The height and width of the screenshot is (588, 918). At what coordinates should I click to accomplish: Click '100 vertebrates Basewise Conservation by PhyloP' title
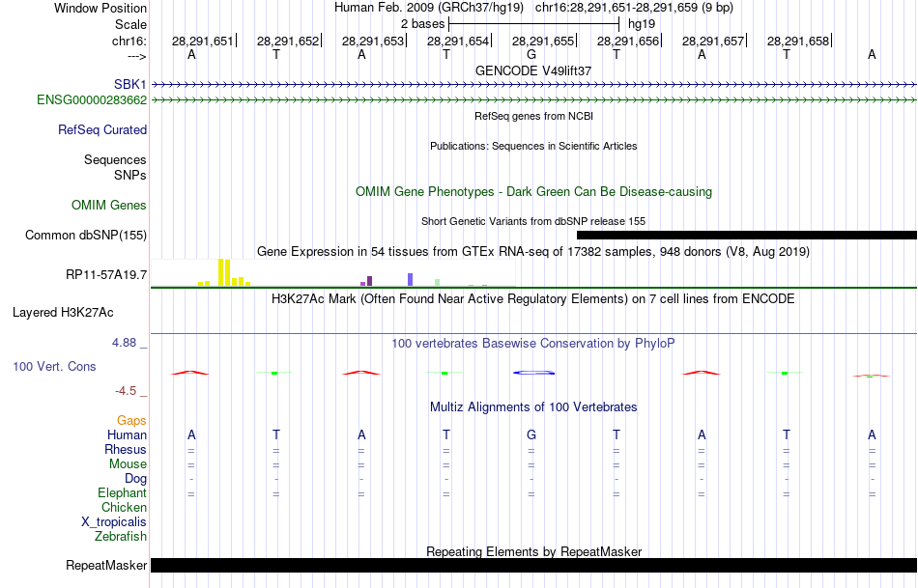click(533, 344)
